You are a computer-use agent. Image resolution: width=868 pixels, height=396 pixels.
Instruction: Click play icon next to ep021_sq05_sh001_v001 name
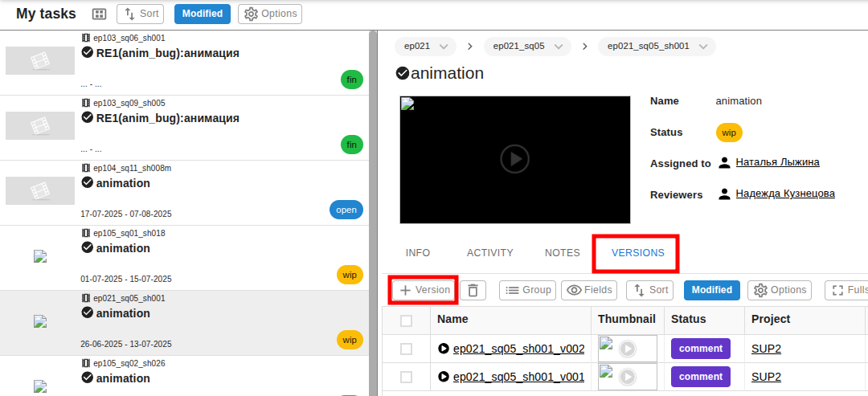(x=444, y=377)
